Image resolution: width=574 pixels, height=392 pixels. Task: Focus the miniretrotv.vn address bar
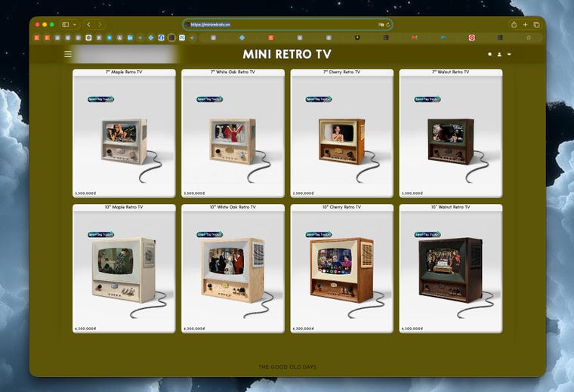(287, 24)
